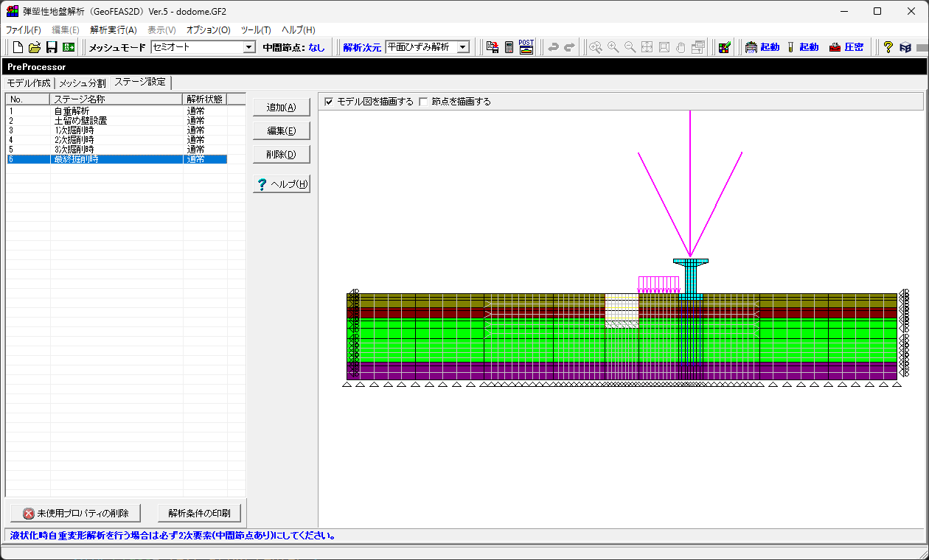
Task: Click the calculator icon in the toolbar
Action: click(509, 47)
